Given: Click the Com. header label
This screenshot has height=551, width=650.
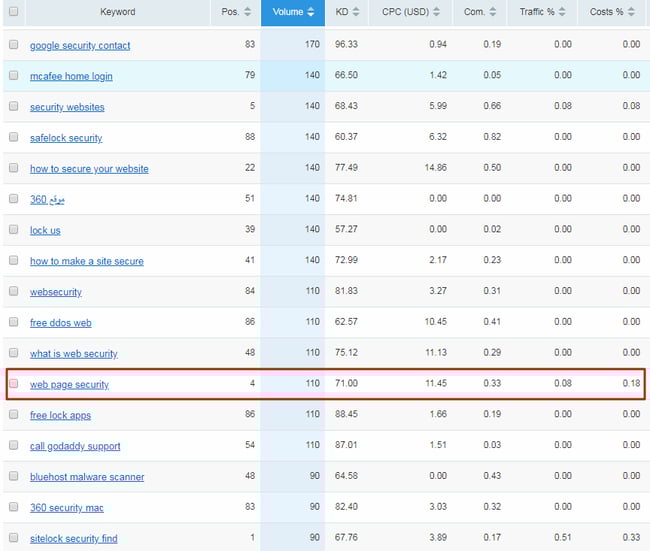Looking at the screenshot, I should 474,12.
